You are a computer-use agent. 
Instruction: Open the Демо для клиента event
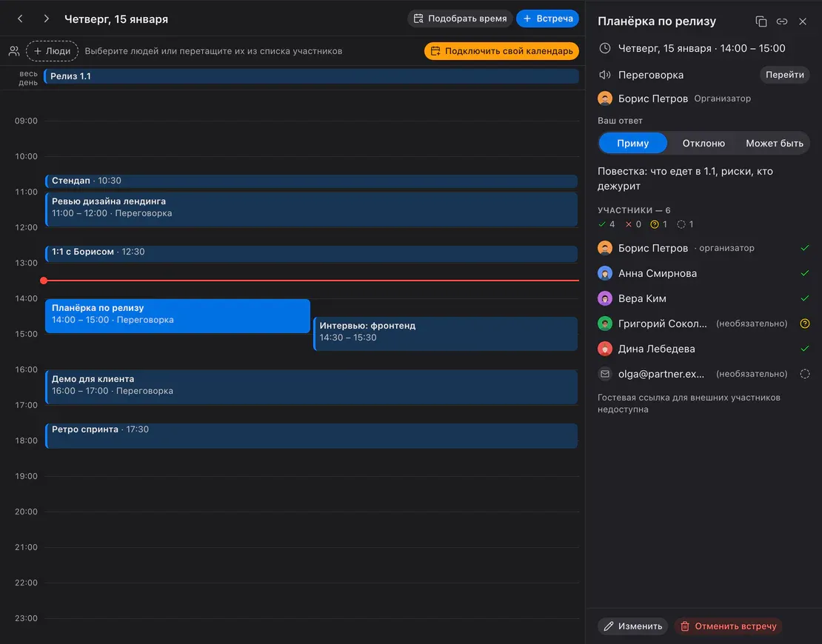point(311,386)
